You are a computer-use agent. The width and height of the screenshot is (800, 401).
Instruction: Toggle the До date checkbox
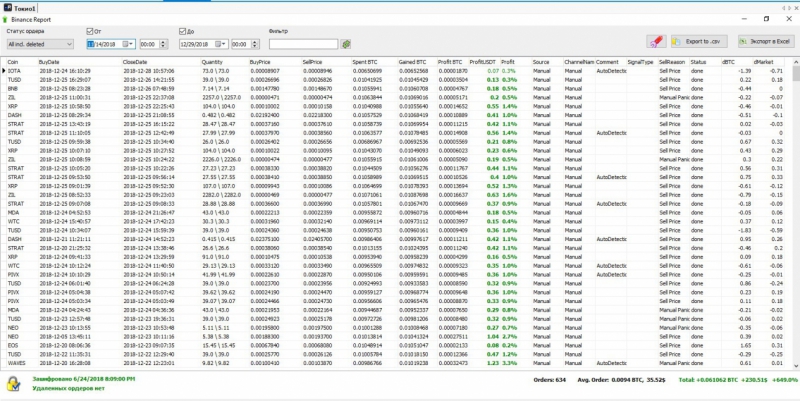182,31
